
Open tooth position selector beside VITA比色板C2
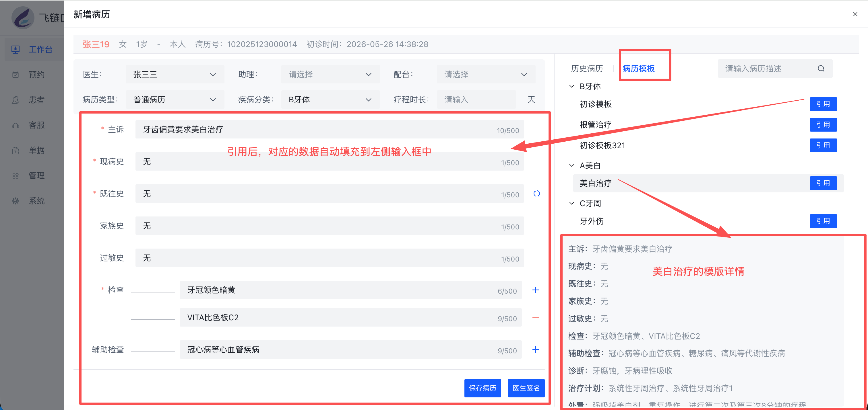point(153,319)
